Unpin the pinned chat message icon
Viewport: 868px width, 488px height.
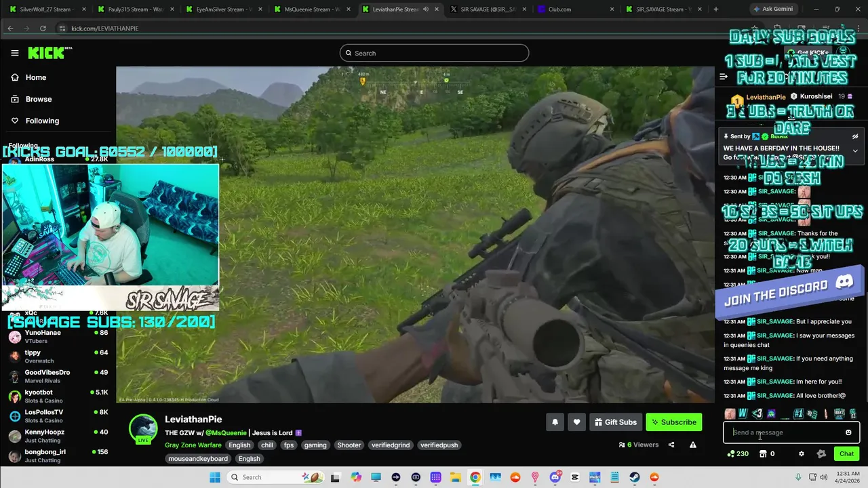(855, 136)
